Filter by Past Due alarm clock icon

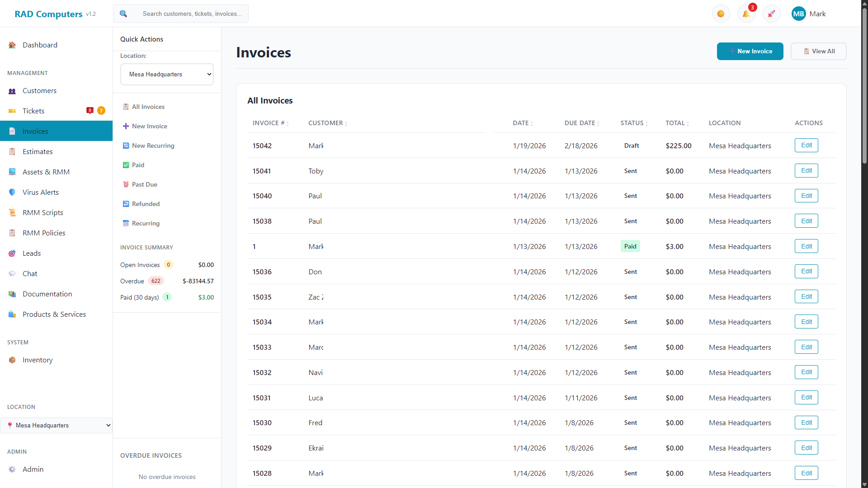[x=126, y=184]
